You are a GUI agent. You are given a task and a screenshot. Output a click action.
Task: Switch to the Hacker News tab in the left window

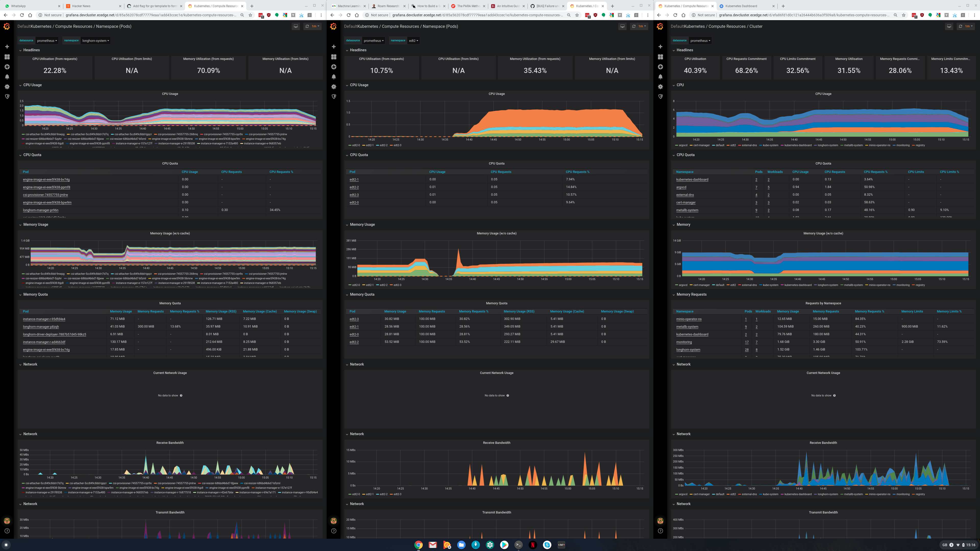[x=94, y=6]
